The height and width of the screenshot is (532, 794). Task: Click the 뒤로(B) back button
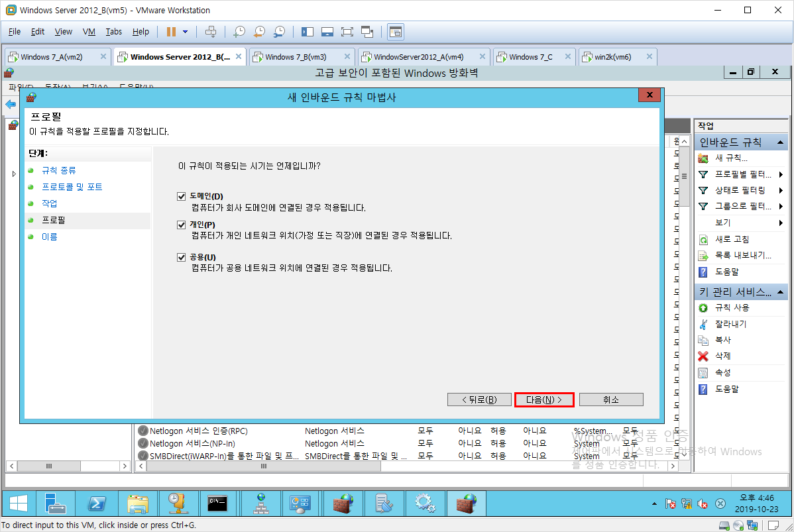point(479,400)
